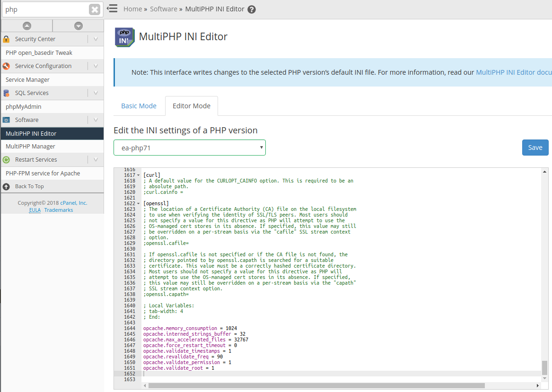Click the Software section icon
Image resolution: width=552 pixels, height=392 pixels.
point(6,120)
